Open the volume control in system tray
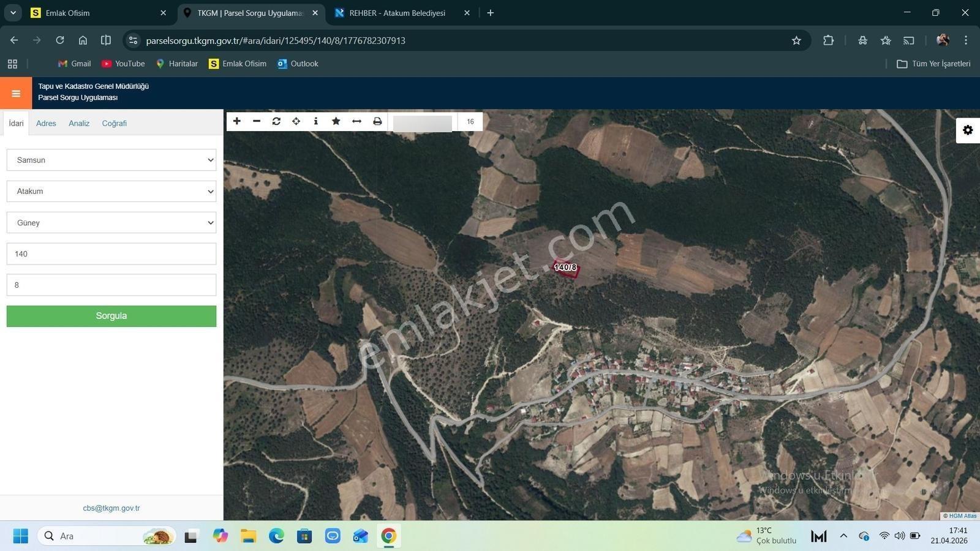The height and width of the screenshot is (551, 980). (x=899, y=536)
